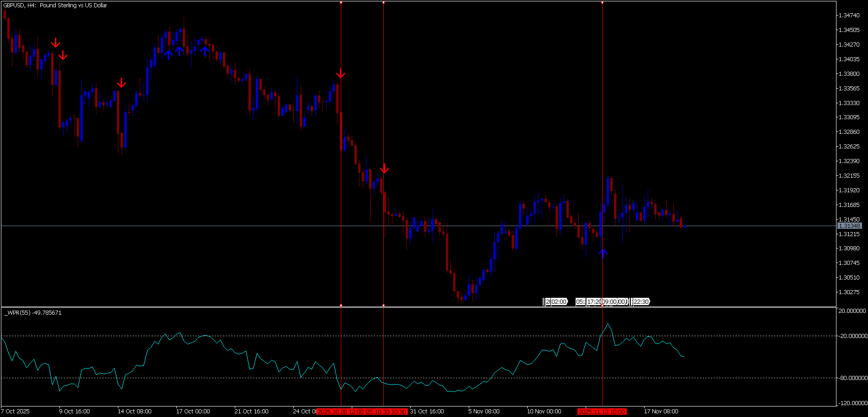Click the _WPR(55) indicator label

[33, 313]
